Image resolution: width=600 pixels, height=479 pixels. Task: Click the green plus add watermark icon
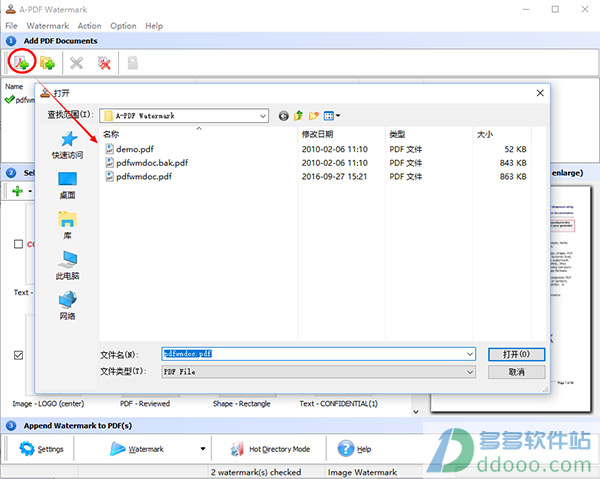click(17, 191)
